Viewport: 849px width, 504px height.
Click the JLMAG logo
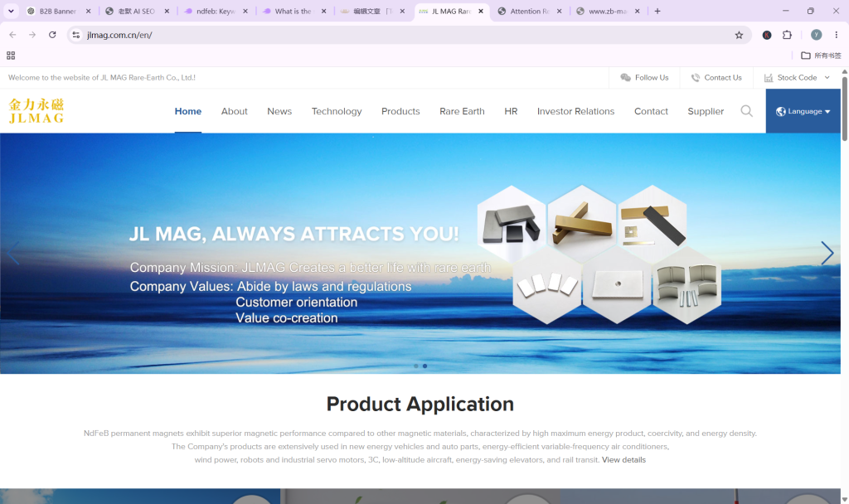36,111
